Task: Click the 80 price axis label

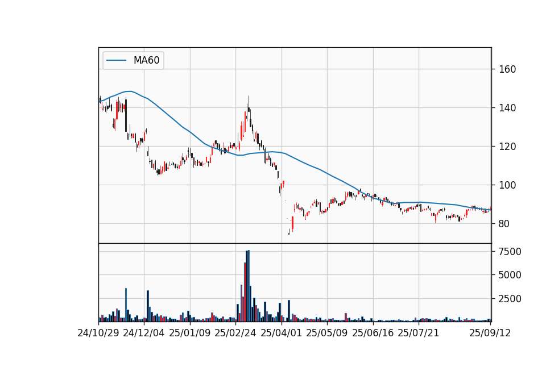Action: [504, 224]
